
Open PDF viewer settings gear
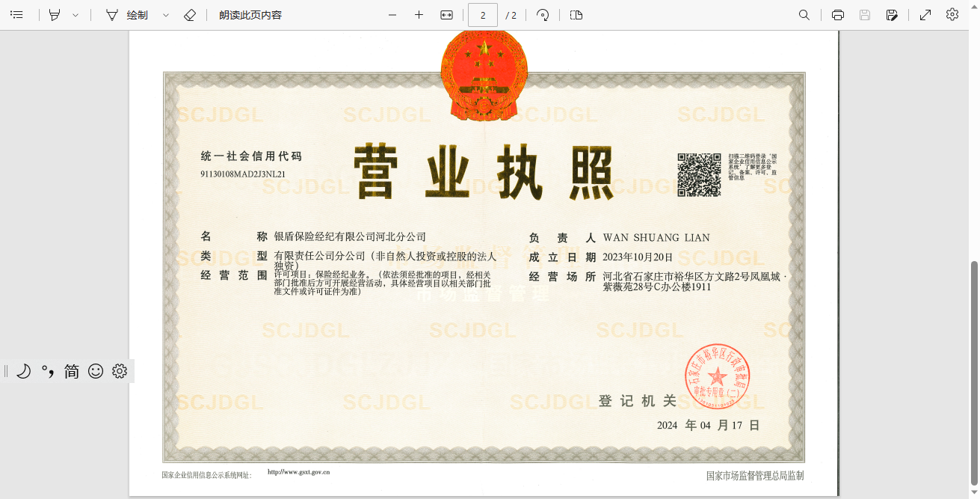pos(952,14)
